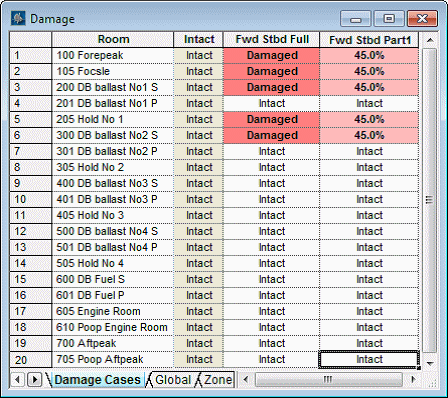
Task: Minimize the Damage window
Action: click(x=355, y=19)
